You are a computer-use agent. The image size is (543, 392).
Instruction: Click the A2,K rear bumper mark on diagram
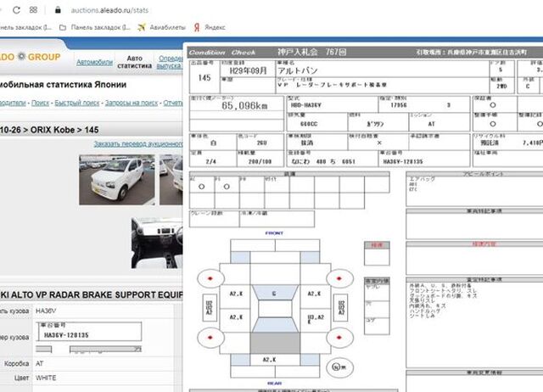coord(269,360)
